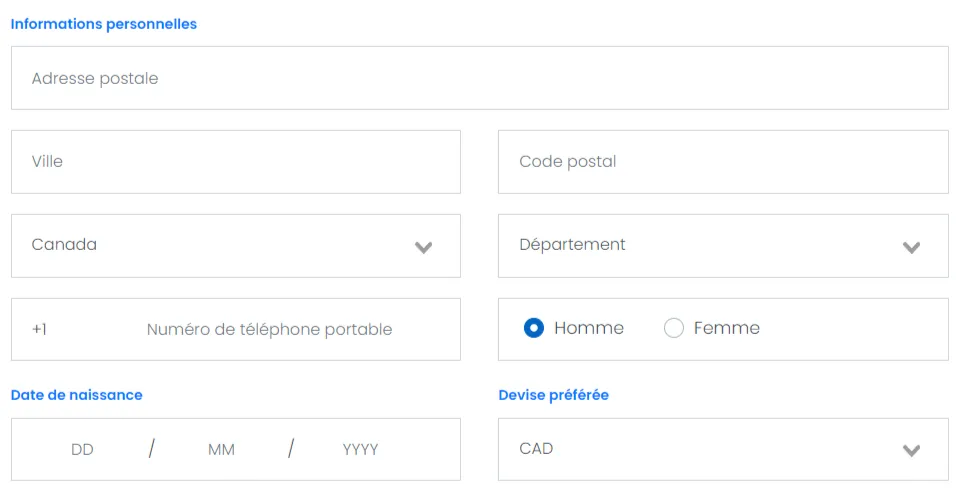Select the Femme radio button
This screenshot has height=503, width=959.
(x=674, y=328)
